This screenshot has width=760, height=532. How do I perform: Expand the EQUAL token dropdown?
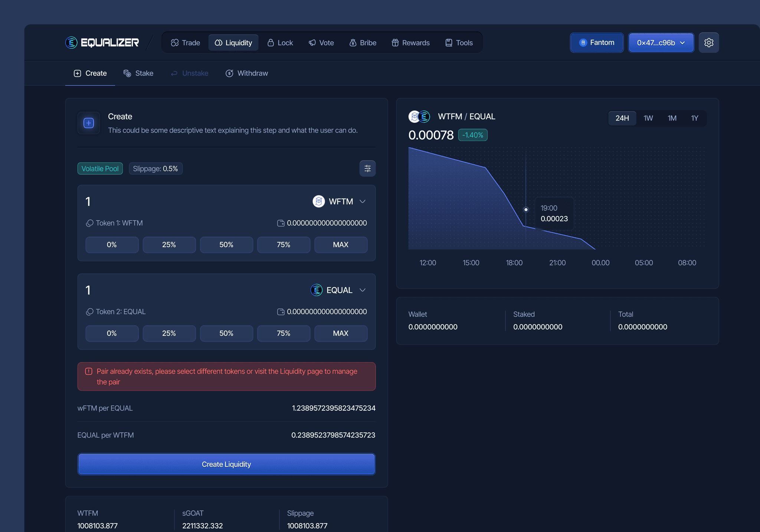click(x=363, y=290)
